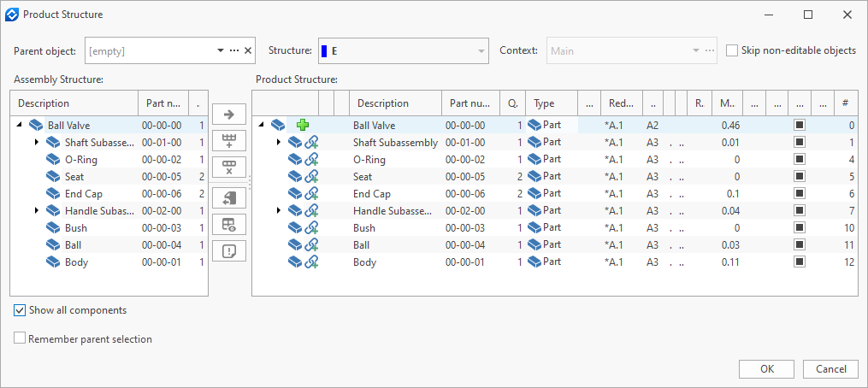The image size is (868, 388).
Task: Click link-add icon on Ball product row
Action: (311, 244)
